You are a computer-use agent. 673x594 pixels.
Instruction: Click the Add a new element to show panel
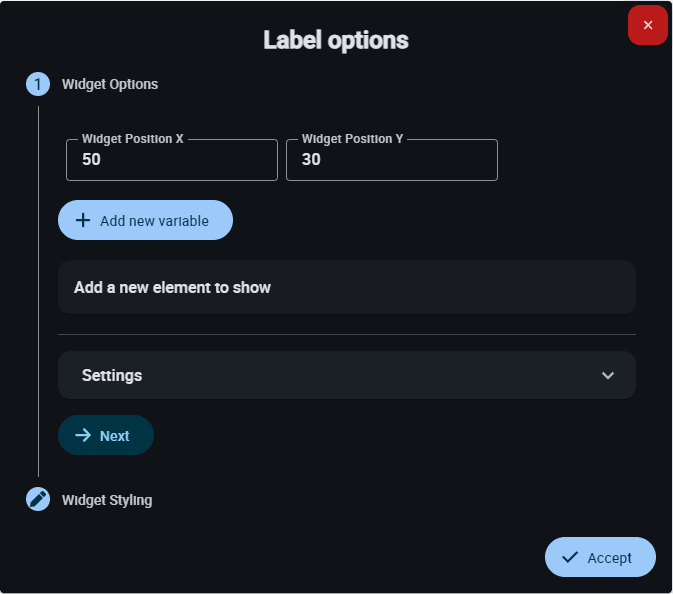tap(346, 287)
